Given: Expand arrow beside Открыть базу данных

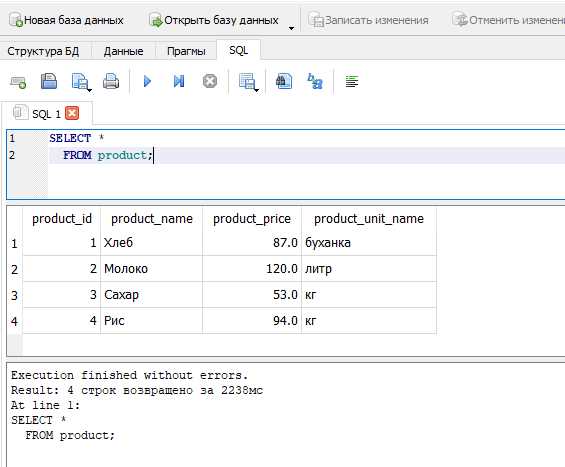Looking at the screenshot, I should coord(292,28).
